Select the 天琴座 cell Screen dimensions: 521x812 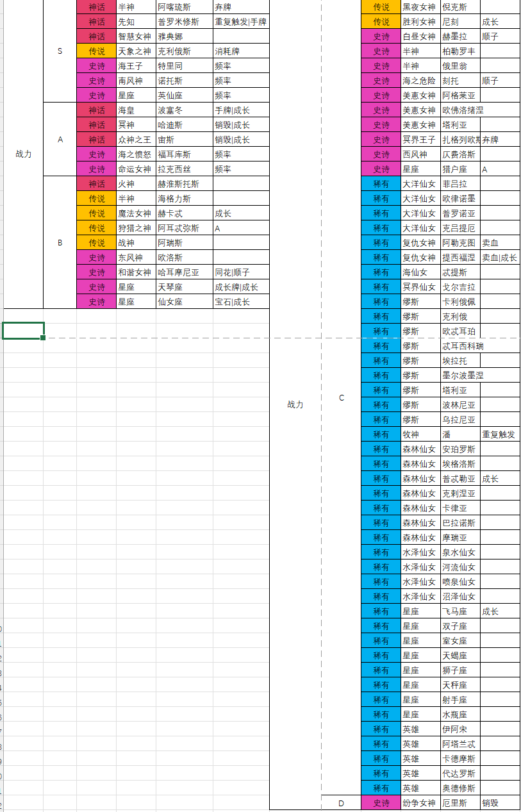(184, 287)
